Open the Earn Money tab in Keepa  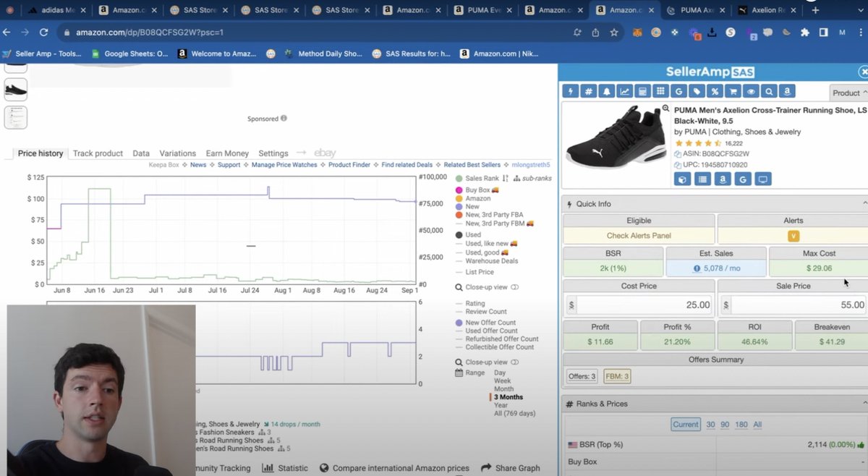pos(227,153)
